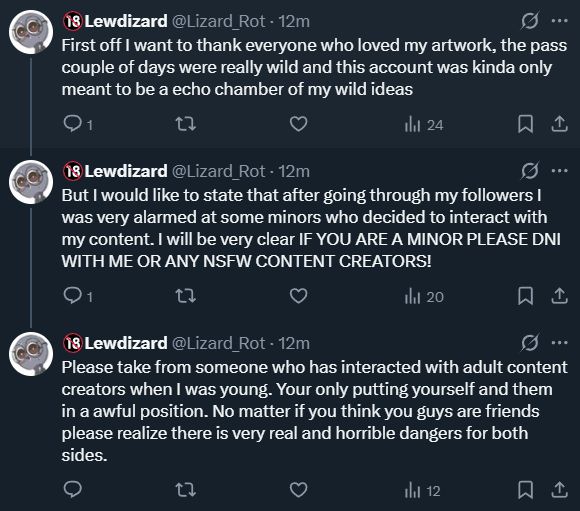This screenshot has width=580, height=511.
Task: Click the avatar of the second tweet
Action: tap(31, 182)
